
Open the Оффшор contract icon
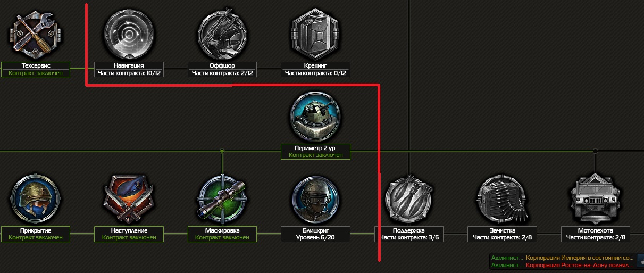pyautogui.click(x=222, y=34)
